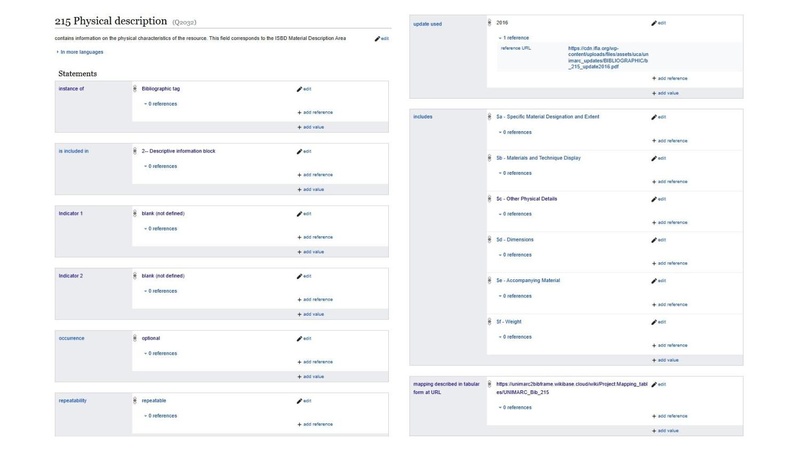The height and width of the screenshot is (450, 800).
Task: Open the Bibliographic tag item
Action: click(x=161, y=89)
